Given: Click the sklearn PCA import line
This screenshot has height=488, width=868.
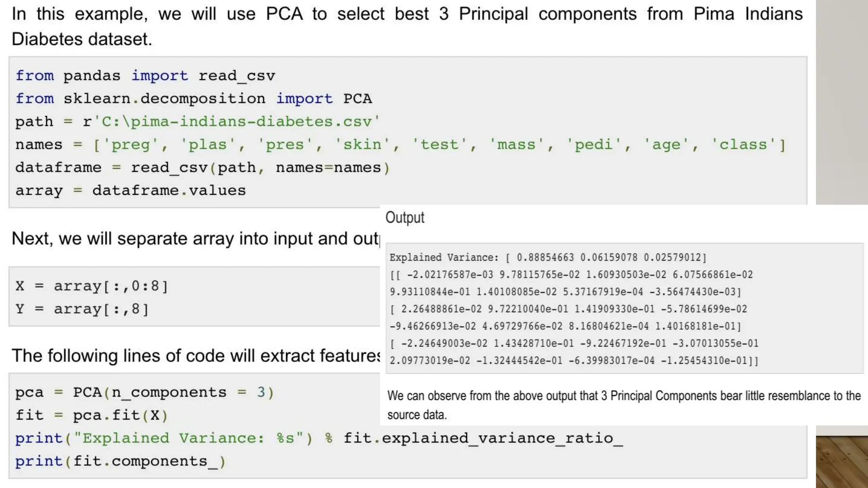Looking at the screenshot, I should pyautogui.click(x=194, y=99).
